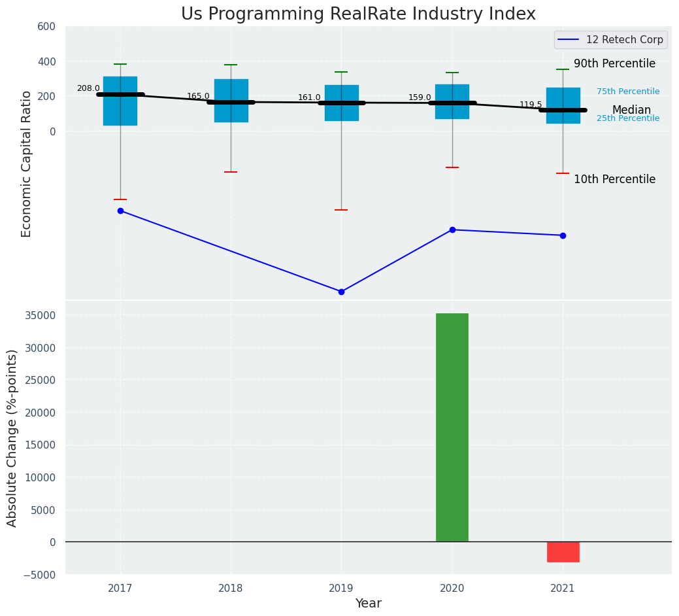Click the Median annotation label
The image size is (679, 616).
point(631,110)
